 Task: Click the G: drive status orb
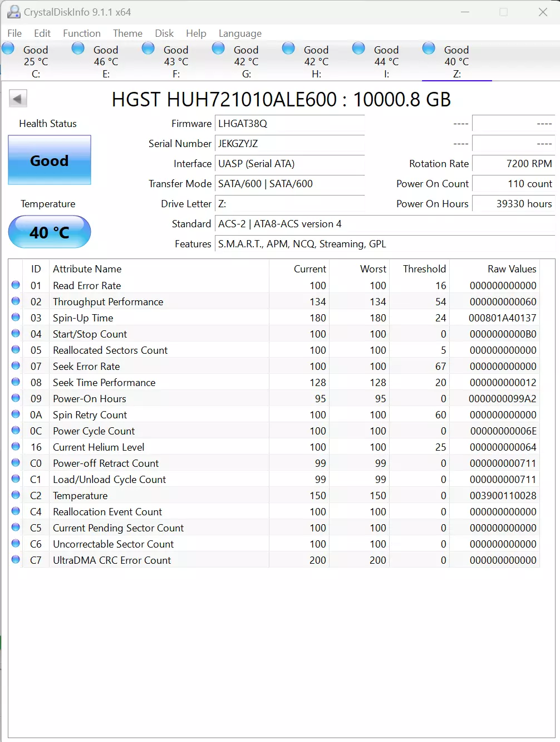219,48
